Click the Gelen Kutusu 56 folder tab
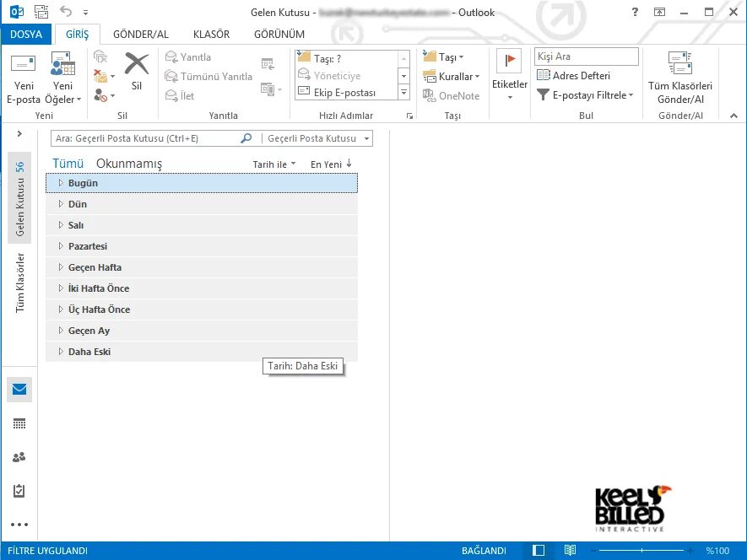Screen dimensions: 747x560 pos(19,198)
